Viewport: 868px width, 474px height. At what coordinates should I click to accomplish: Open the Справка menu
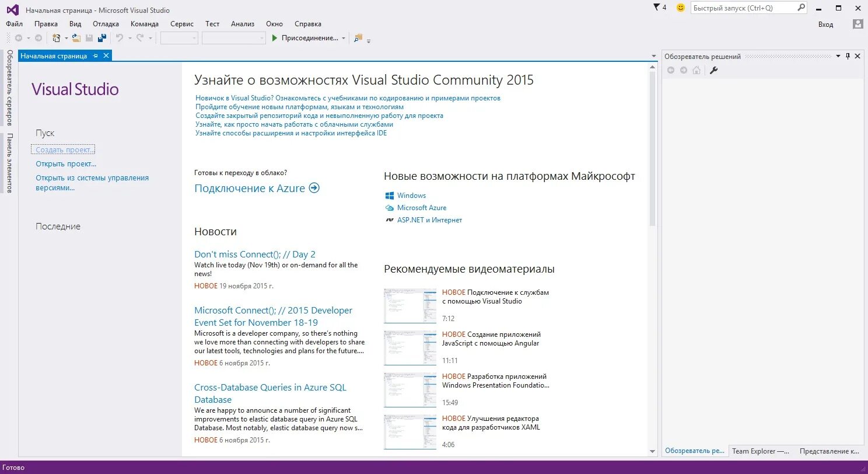[308, 24]
